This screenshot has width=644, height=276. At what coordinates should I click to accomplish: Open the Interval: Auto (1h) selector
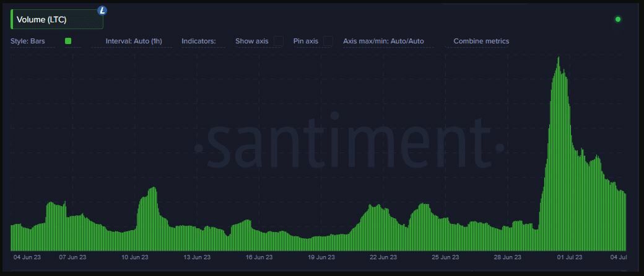tap(134, 41)
